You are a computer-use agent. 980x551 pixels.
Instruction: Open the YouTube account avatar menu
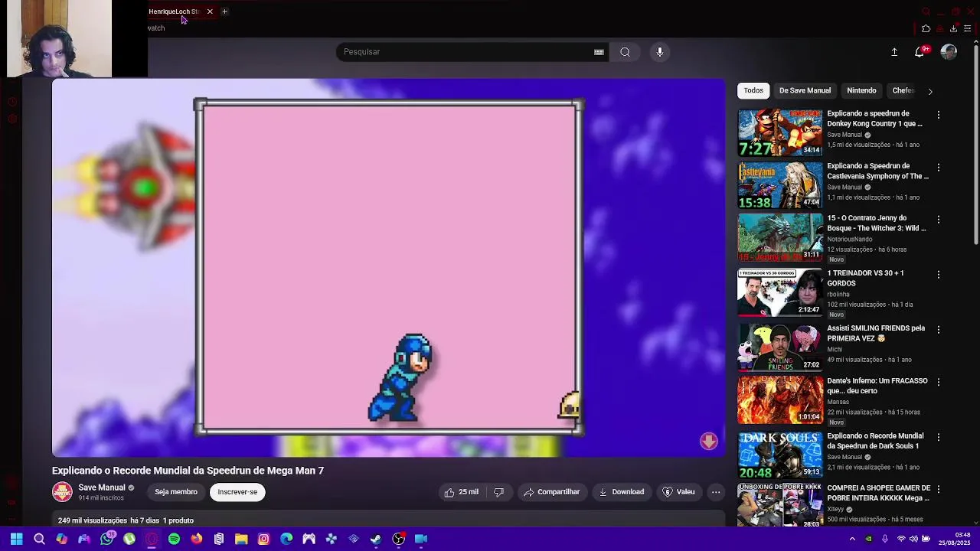coord(949,52)
